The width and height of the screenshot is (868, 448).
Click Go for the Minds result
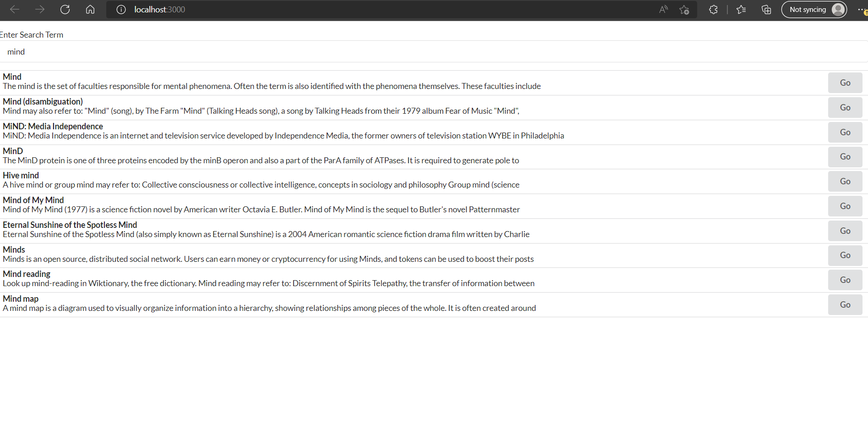[845, 255]
